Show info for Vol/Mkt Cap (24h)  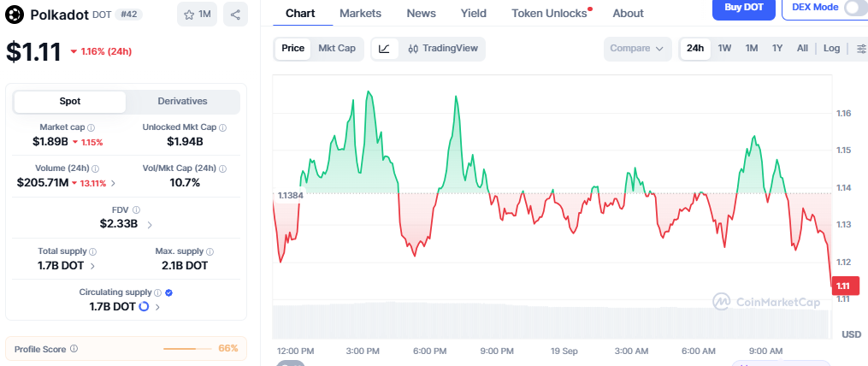(x=222, y=168)
